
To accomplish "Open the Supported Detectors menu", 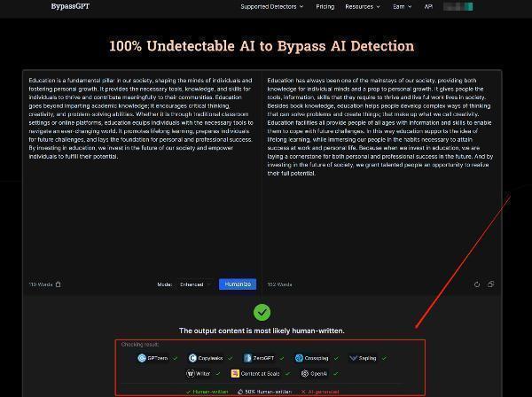I will point(272,7).
